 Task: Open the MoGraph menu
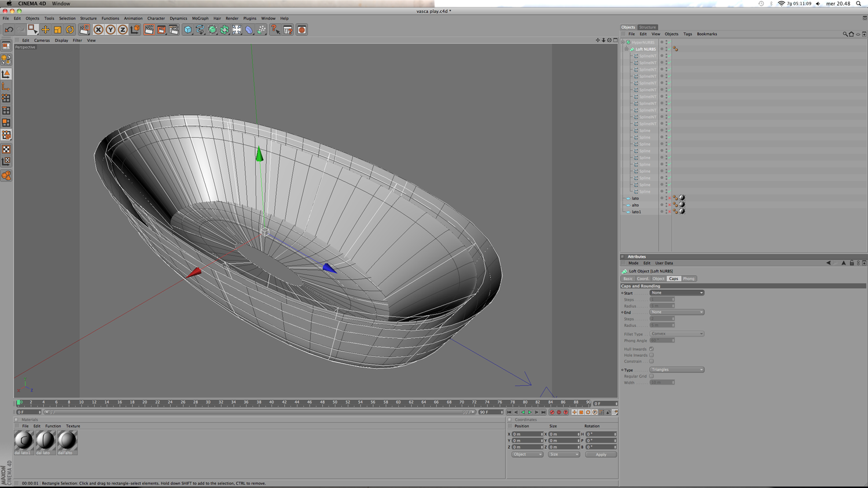click(x=200, y=19)
